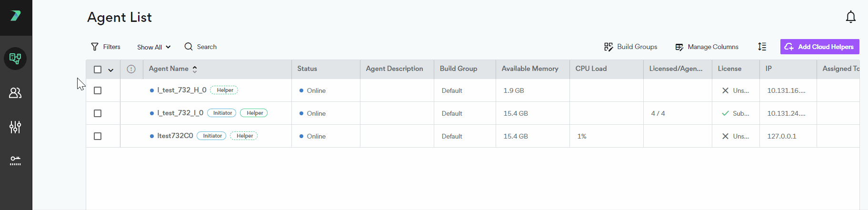Click the info column header icon
The height and width of the screenshot is (210, 868).
pyautogui.click(x=131, y=69)
